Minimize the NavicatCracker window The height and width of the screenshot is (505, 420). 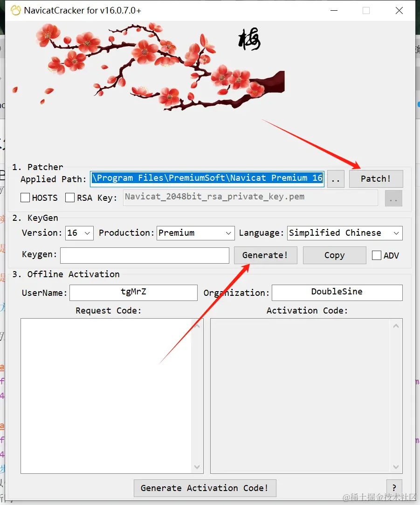click(334, 11)
